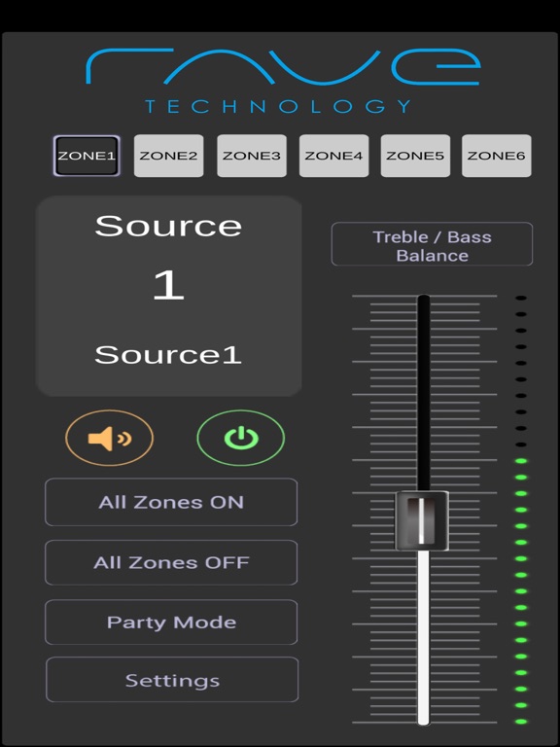Mute audio with the orange speaker icon
The width and height of the screenshot is (560, 747).
coord(109,438)
